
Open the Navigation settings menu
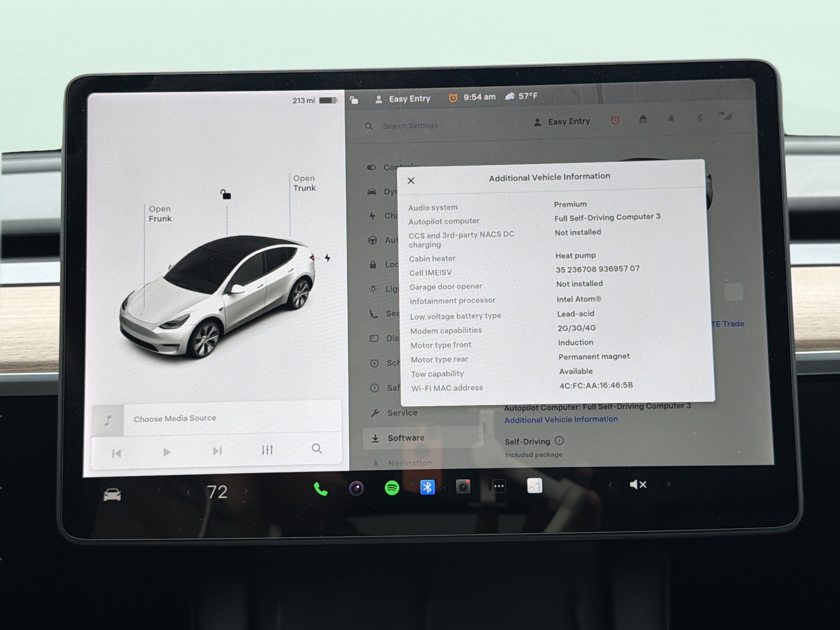click(x=403, y=463)
